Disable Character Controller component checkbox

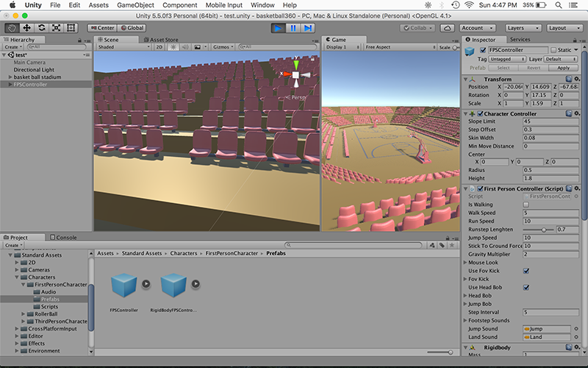[x=480, y=113]
